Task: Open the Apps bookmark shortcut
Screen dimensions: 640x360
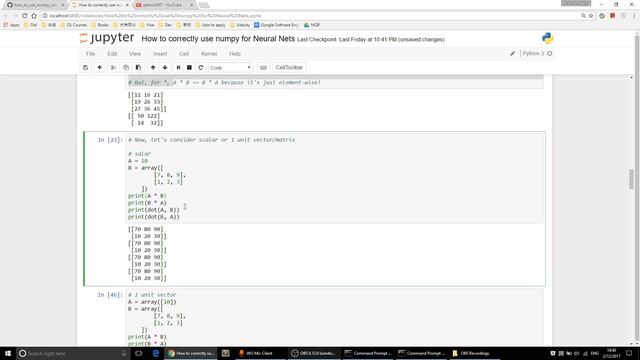Action: coord(11,25)
